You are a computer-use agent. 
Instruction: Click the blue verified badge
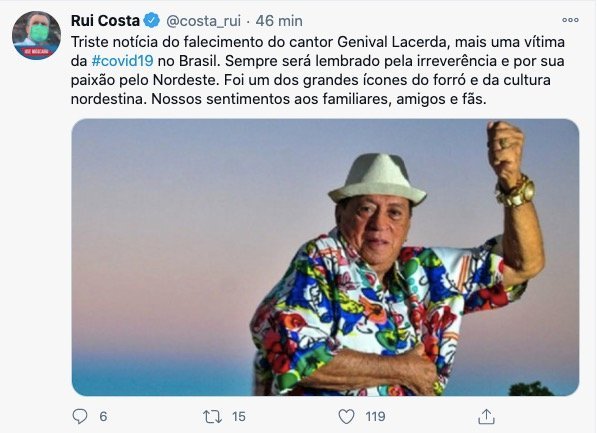click(x=152, y=20)
